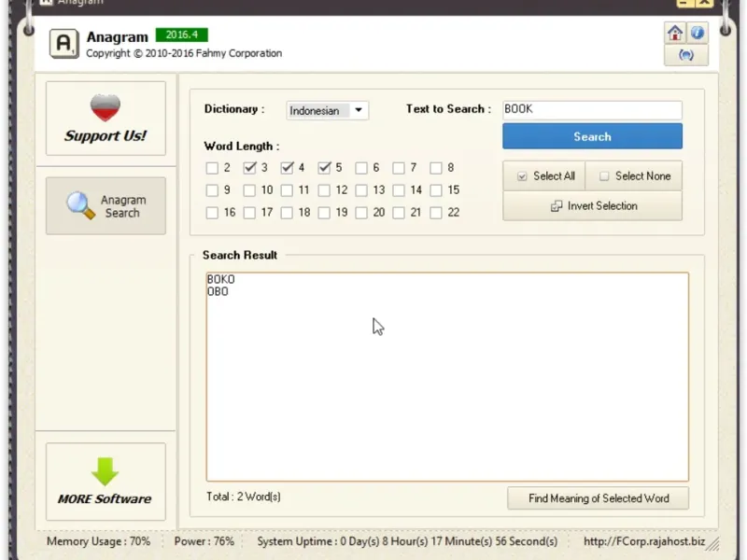Check the word length 19 box
Screen dimensions: 747x560
coord(324,213)
